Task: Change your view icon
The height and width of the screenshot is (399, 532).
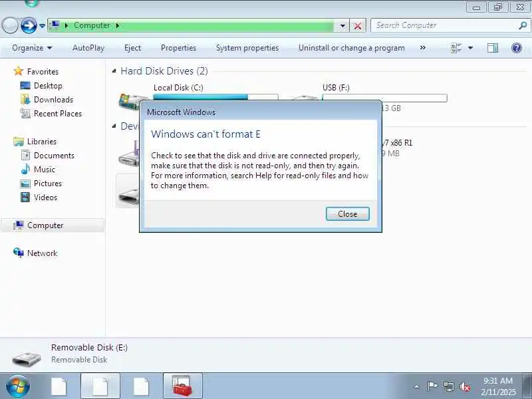Action: [456, 48]
